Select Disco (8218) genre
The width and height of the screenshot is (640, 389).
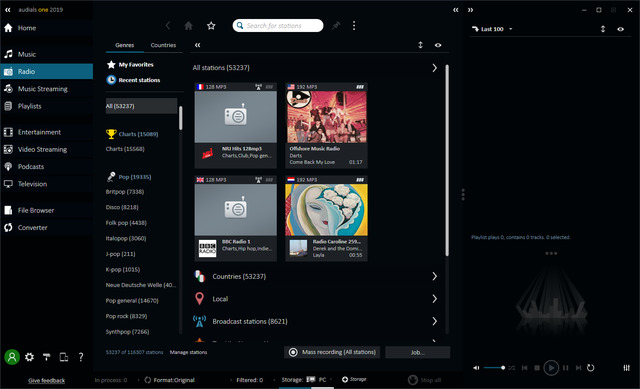[x=122, y=207]
